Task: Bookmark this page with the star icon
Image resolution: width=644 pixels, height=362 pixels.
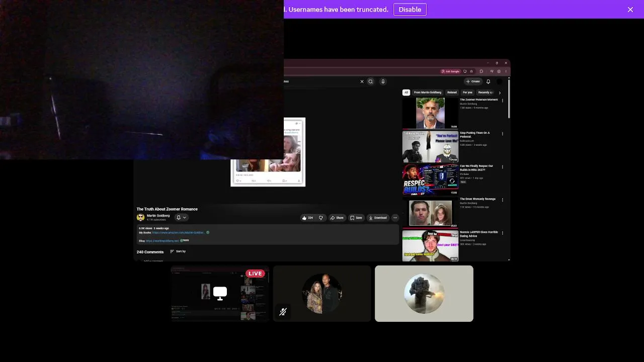Action: tap(472, 71)
